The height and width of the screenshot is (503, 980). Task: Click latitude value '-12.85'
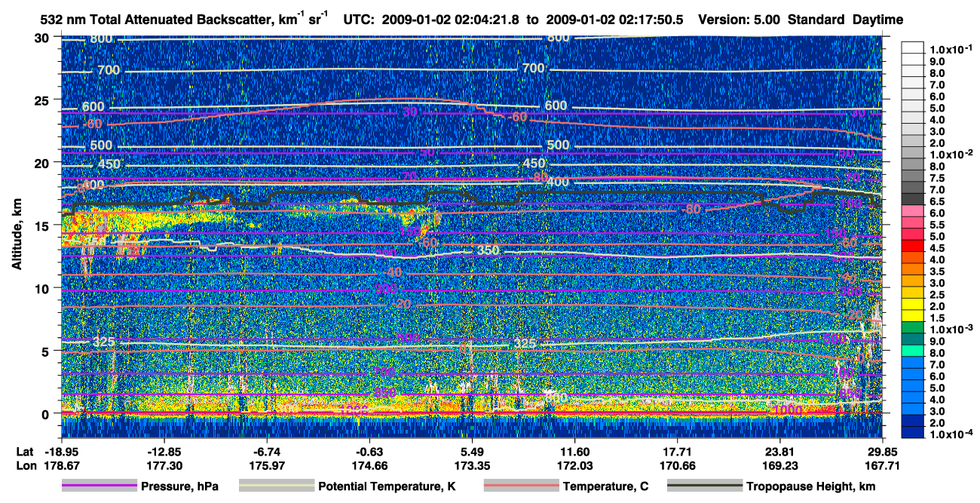pos(164,451)
